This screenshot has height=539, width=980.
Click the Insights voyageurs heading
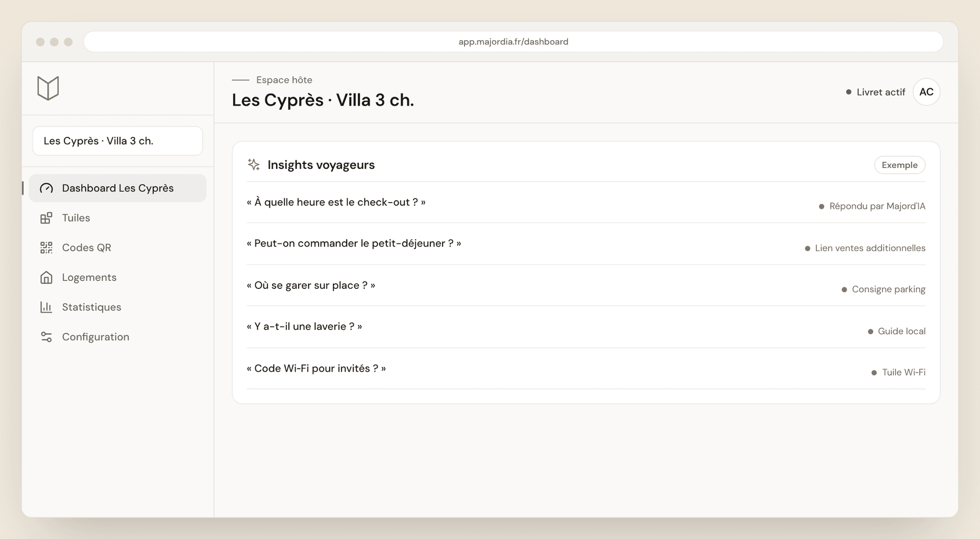point(321,165)
